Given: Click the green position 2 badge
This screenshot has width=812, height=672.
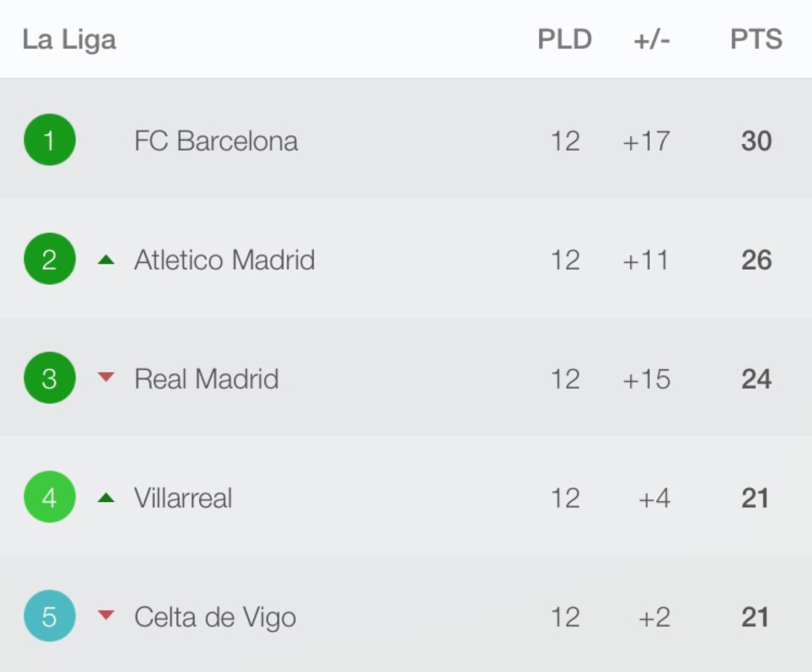Looking at the screenshot, I should pyautogui.click(x=49, y=259).
